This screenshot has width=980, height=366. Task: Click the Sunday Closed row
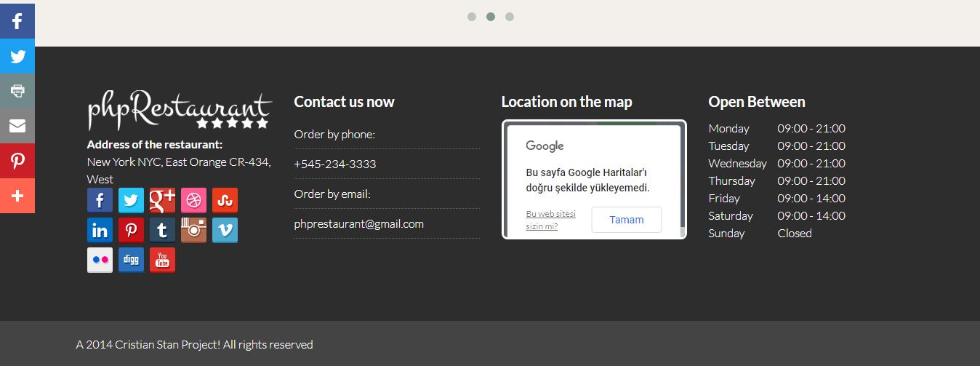[760, 234]
